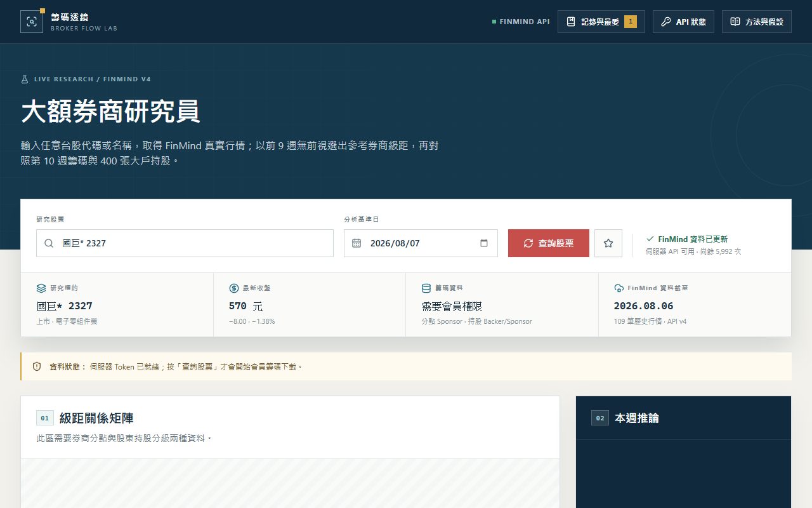This screenshot has width=812, height=508.
Task: Open the API 狀態 dialog
Action: coord(683,22)
